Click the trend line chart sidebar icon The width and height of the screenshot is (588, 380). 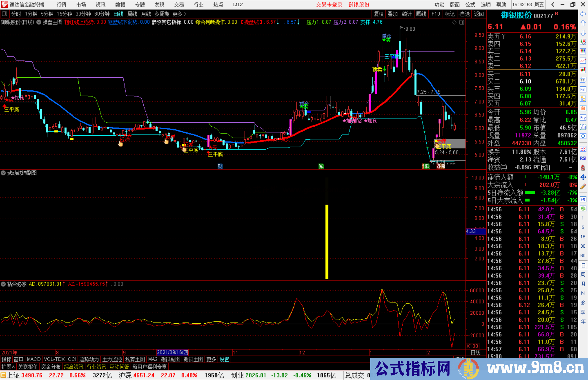(x=583, y=60)
